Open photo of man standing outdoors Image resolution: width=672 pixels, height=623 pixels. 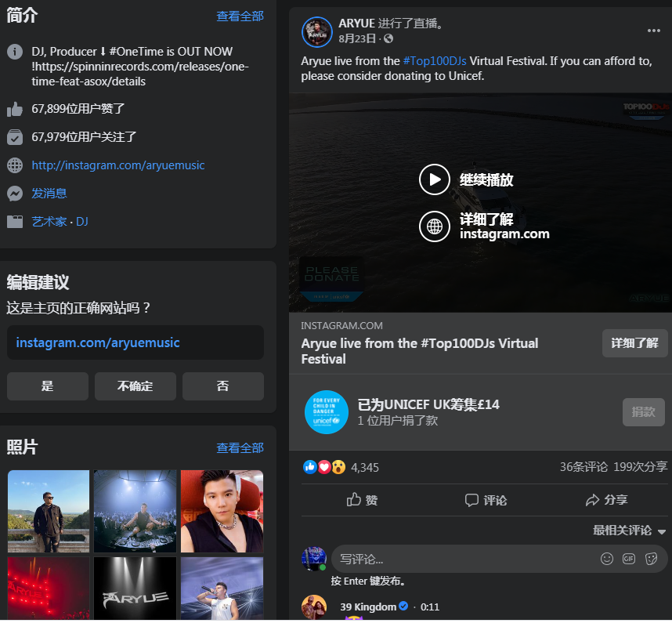click(49, 511)
